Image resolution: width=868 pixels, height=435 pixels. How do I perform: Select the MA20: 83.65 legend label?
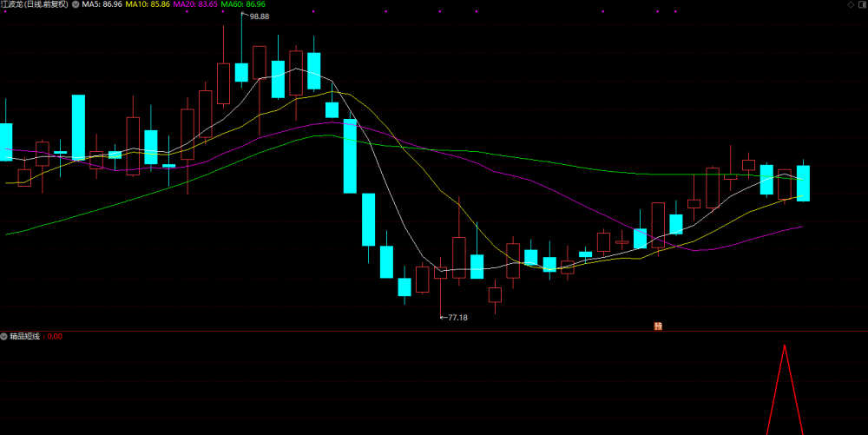click(195, 4)
